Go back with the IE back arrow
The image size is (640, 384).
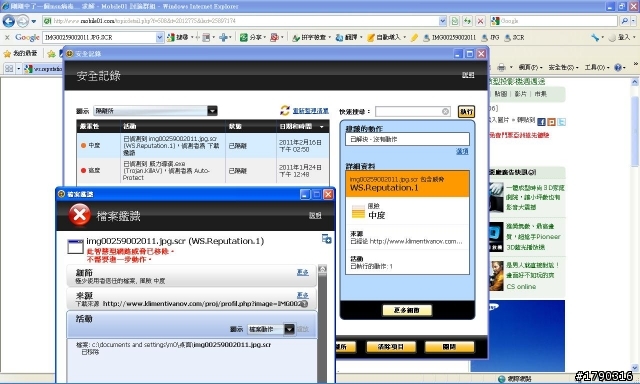point(9,21)
